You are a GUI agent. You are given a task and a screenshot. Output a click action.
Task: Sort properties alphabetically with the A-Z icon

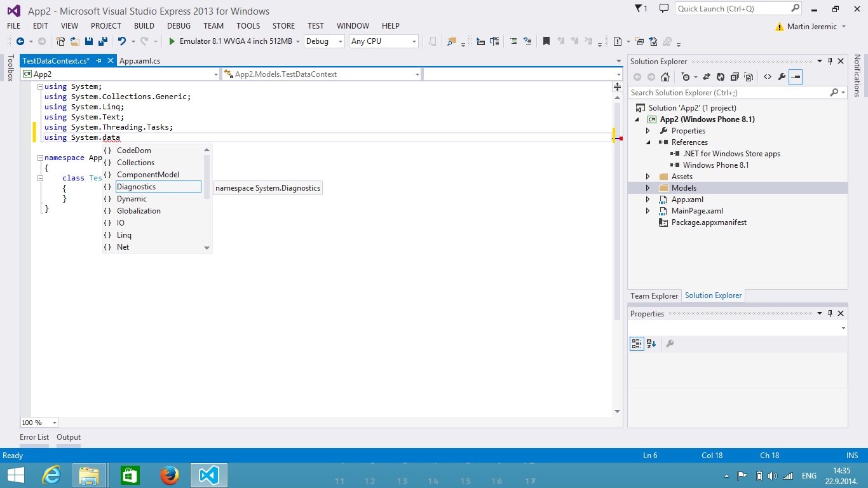(x=651, y=344)
